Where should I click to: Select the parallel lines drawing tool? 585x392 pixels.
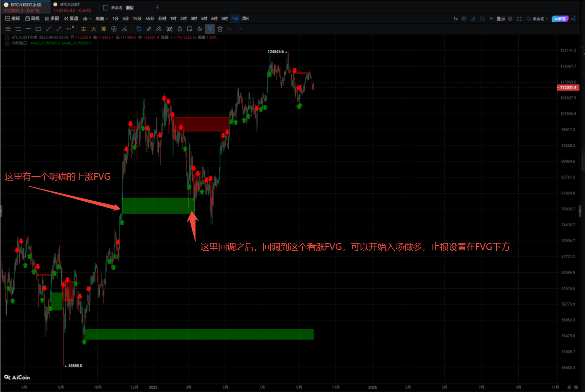(8, 29)
